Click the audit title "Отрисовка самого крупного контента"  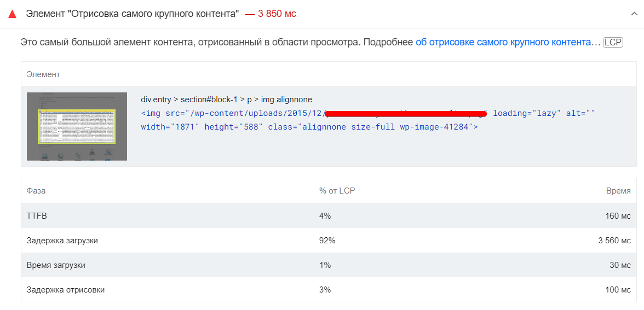[133, 14]
